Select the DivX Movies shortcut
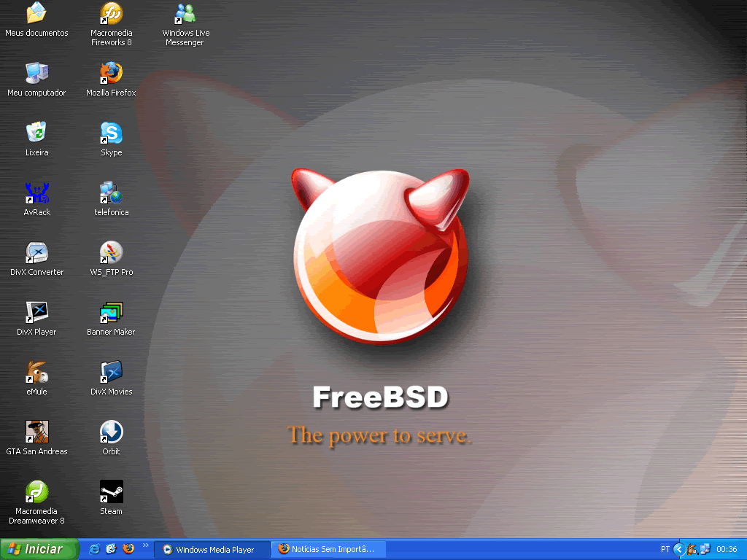 (111, 372)
